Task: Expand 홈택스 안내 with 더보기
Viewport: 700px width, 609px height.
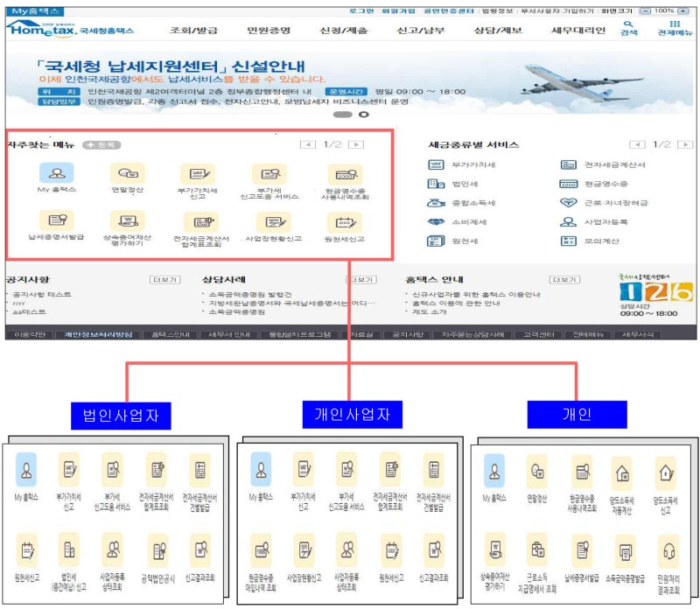Action: pyautogui.click(x=564, y=279)
